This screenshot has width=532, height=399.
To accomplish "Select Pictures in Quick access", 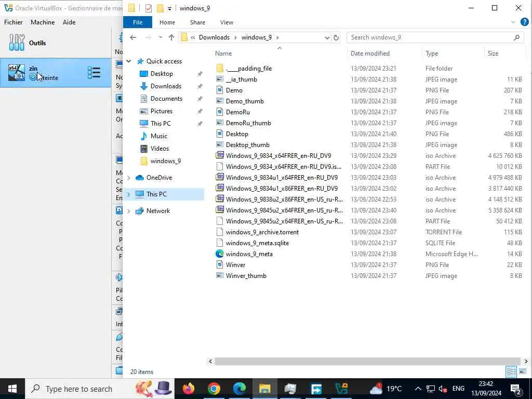I will (161, 111).
